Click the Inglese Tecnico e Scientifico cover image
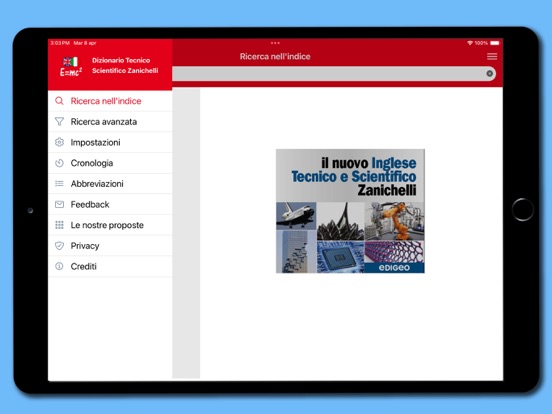Viewport: 552px width, 414px height. tap(350, 211)
